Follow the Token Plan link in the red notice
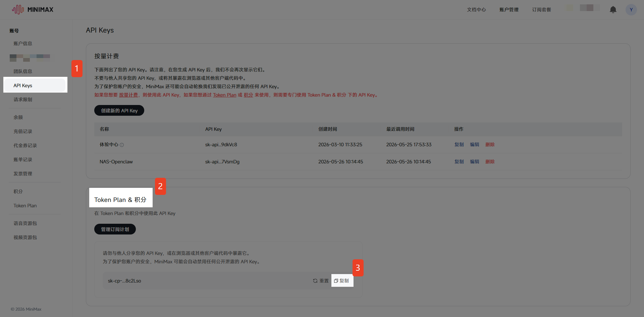644x317 pixels. [225, 95]
